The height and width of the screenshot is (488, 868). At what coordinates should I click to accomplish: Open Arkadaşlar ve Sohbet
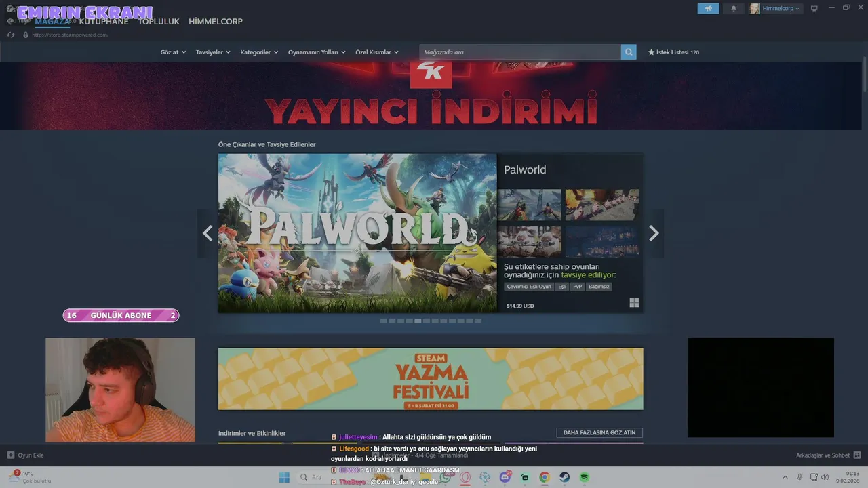click(x=823, y=455)
